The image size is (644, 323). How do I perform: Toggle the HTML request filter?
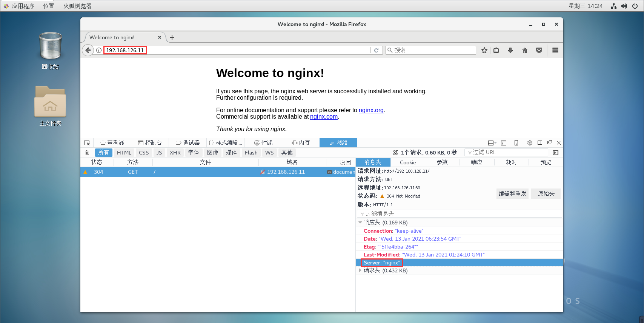(x=124, y=153)
